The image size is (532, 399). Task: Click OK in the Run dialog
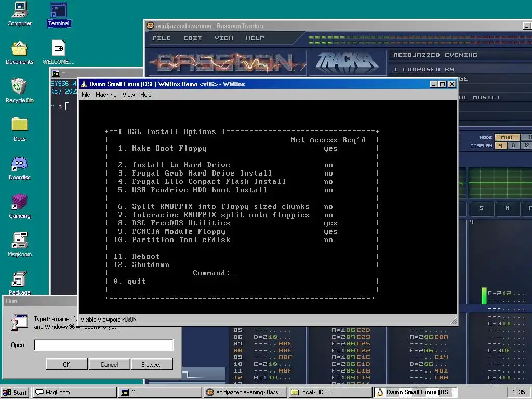tap(66, 364)
